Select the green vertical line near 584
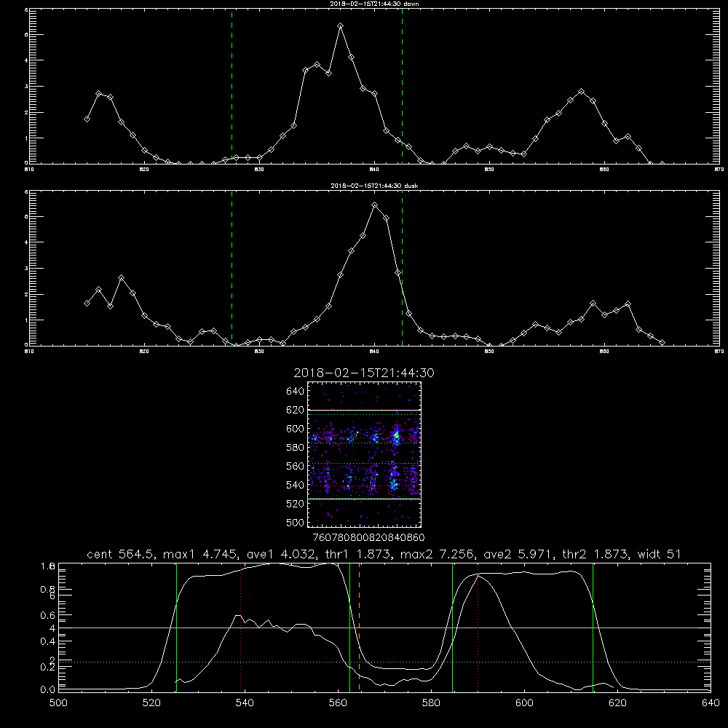 point(452,627)
